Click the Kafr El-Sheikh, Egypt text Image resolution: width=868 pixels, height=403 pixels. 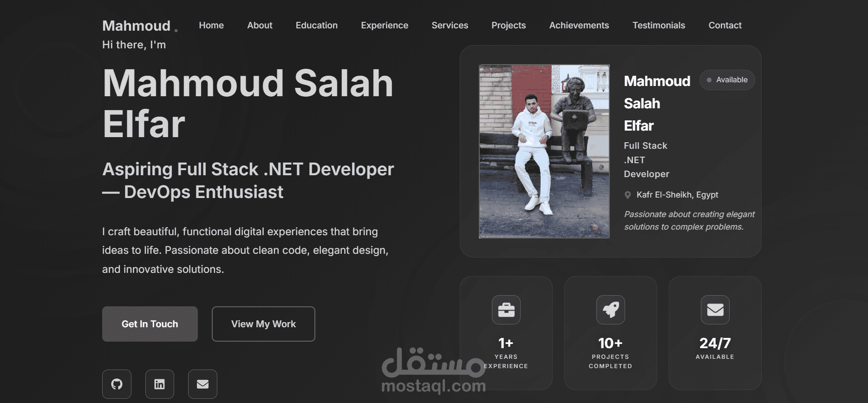677,195
